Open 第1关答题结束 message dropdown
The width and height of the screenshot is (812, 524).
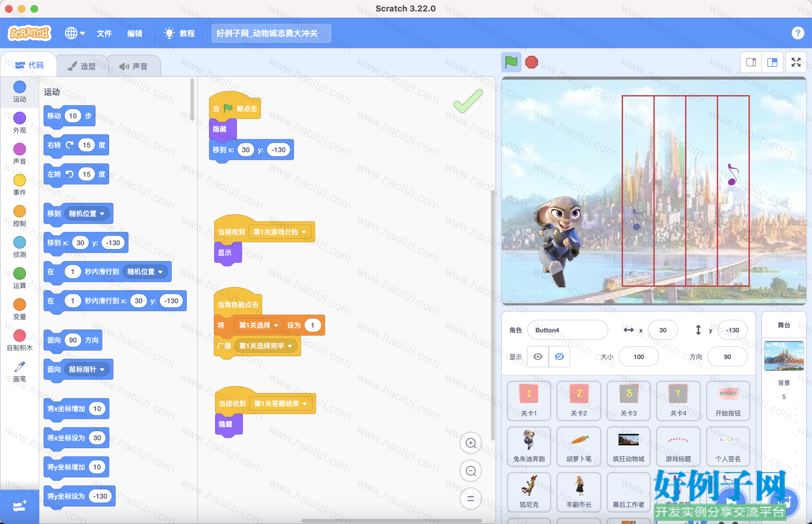click(x=280, y=403)
